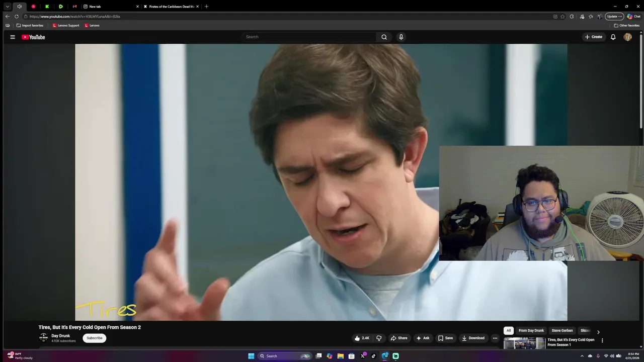Click the Windows taskbar search box

coord(285,356)
